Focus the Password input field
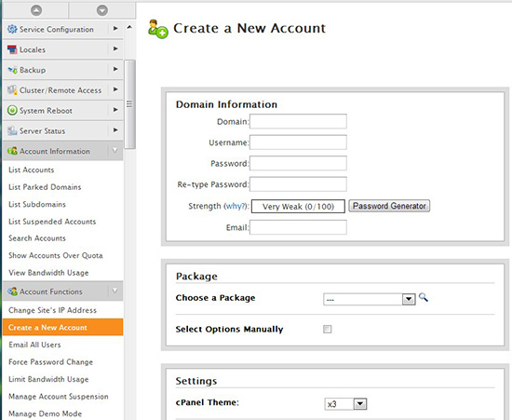The width and height of the screenshot is (512, 420). 298,163
